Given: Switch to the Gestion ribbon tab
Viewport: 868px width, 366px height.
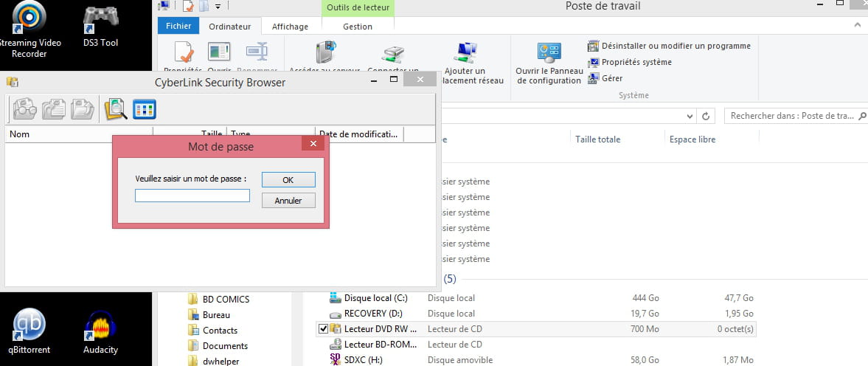Looking at the screenshot, I should (358, 26).
